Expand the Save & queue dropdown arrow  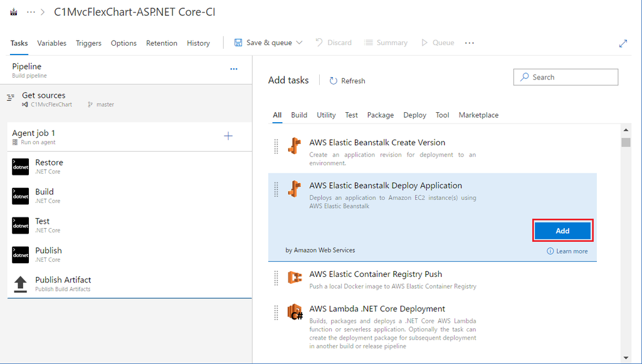[x=299, y=43]
